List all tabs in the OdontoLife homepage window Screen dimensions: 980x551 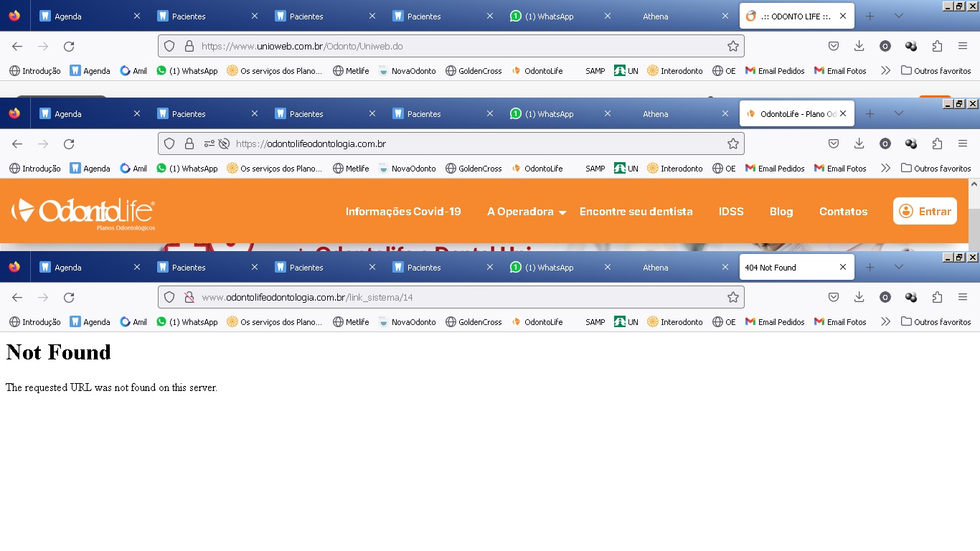click(x=899, y=114)
